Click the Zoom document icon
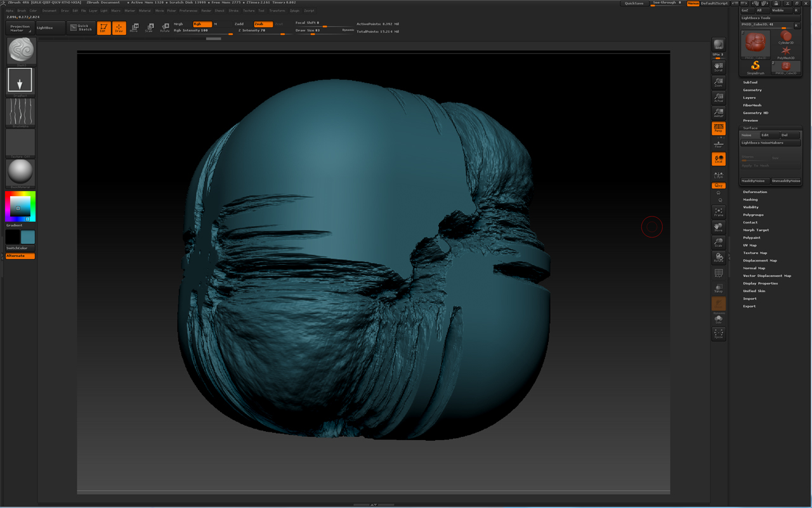 pos(718,83)
